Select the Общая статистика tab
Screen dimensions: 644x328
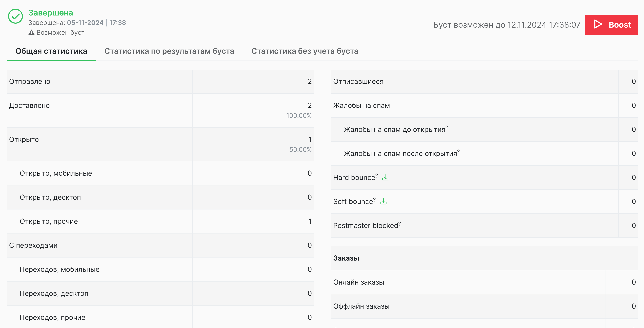tap(51, 51)
